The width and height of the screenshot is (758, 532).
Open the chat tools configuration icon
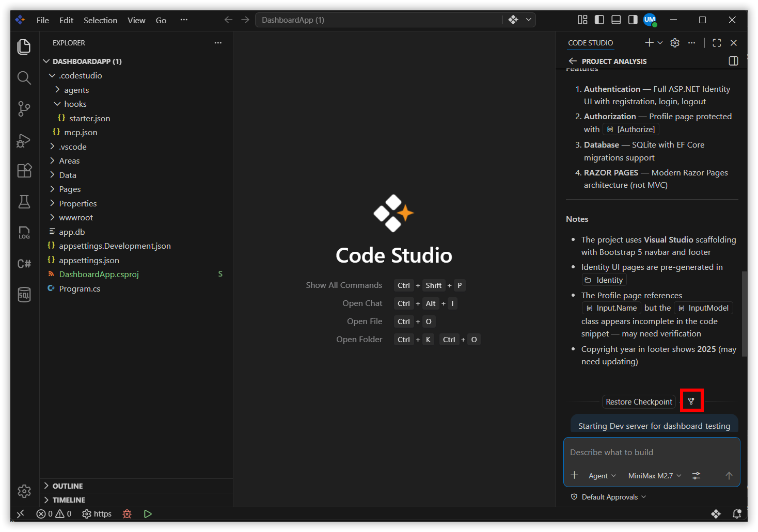[696, 476]
